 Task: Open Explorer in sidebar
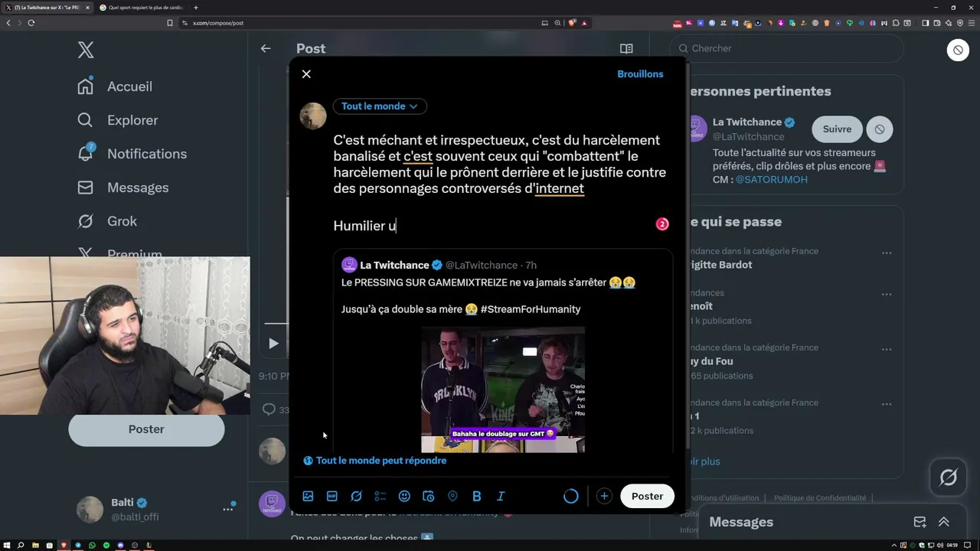pos(117,120)
